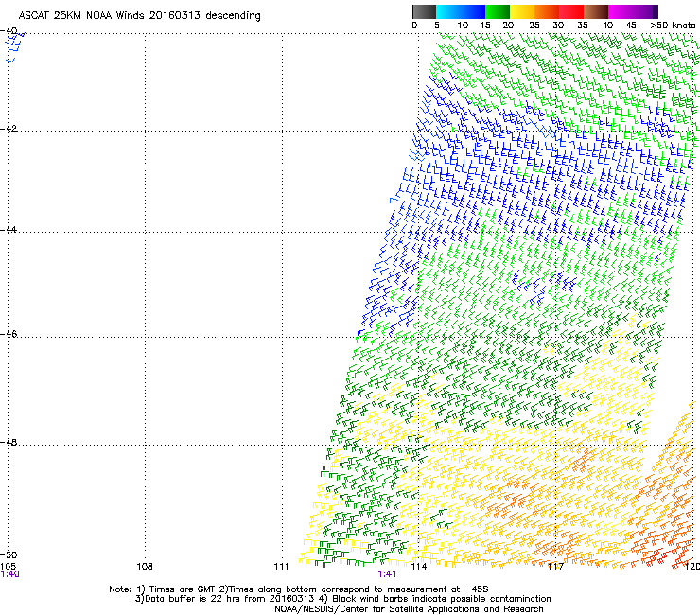Click the latitude label -42

[x=9, y=129]
